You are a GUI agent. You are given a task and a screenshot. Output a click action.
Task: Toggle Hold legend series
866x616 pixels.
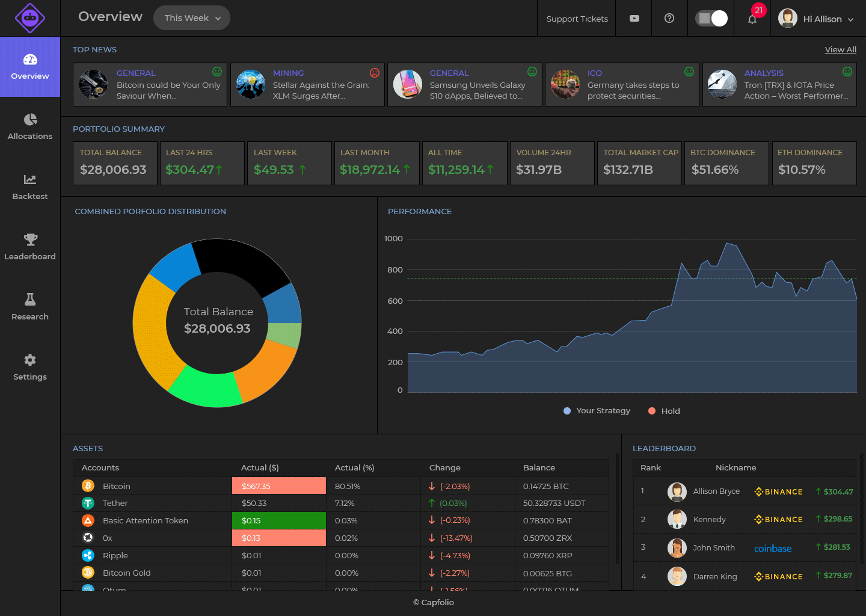tap(664, 411)
